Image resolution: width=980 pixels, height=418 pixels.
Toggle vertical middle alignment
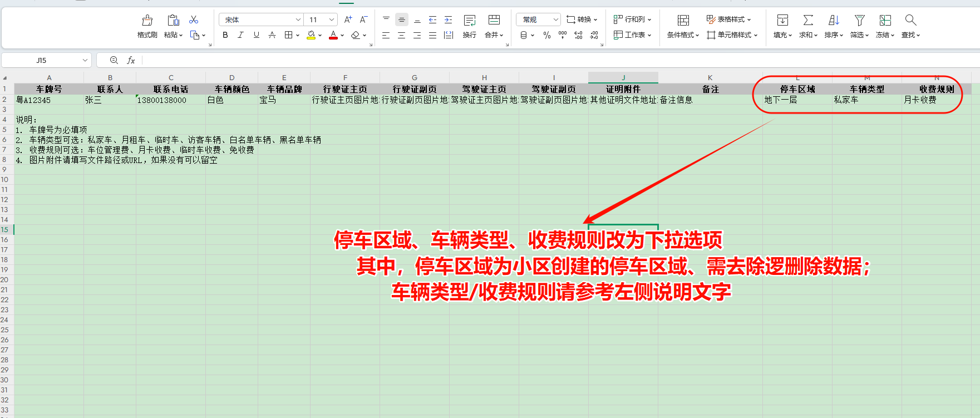[x=402, y=19]
